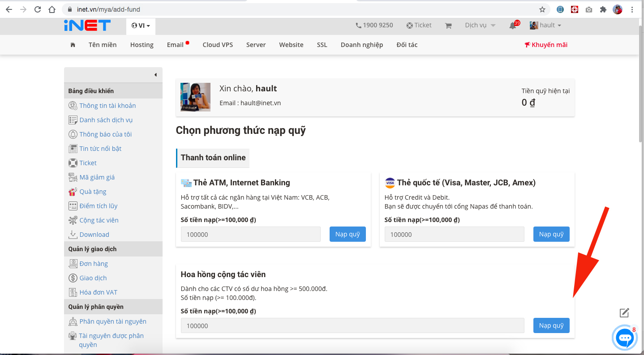
Task: Click Nạp quỹ under Hoa hồng cộng tác viên
Action: (551, 325)
